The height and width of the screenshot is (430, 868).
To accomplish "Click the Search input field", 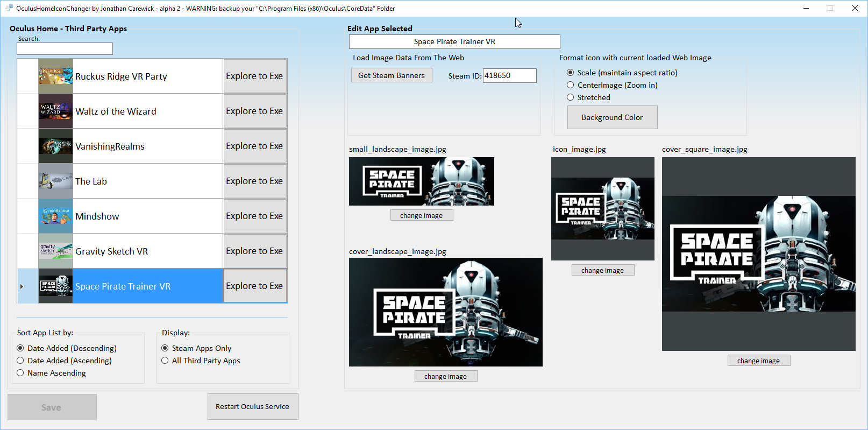I will (x=65, y=49).
